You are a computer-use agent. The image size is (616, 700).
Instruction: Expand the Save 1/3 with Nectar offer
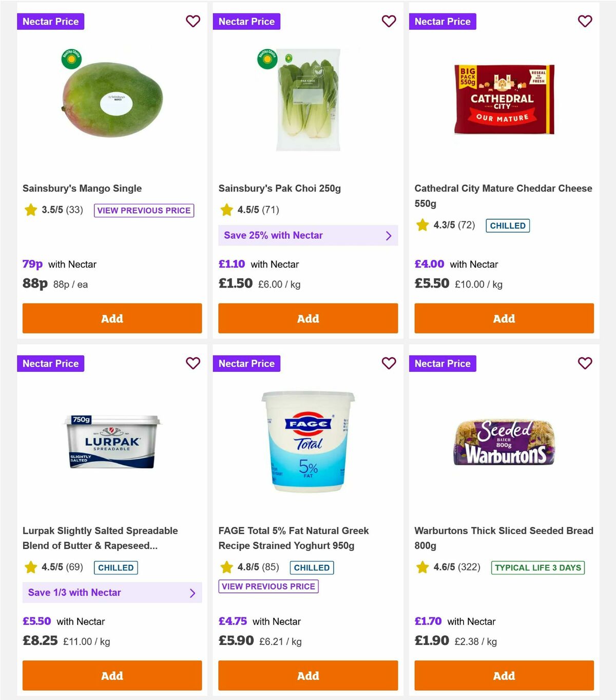(112, 593)
